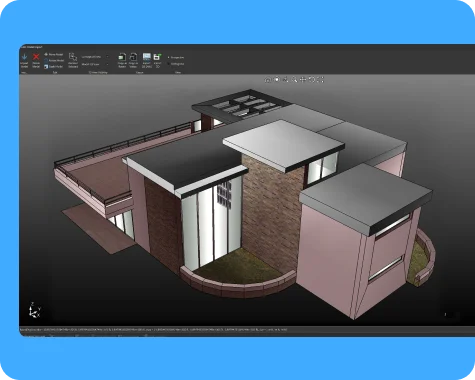Select the Rotate Model tool in the ribbon
Viewport: 475px width, 380px height.
(x=54, y=61)
